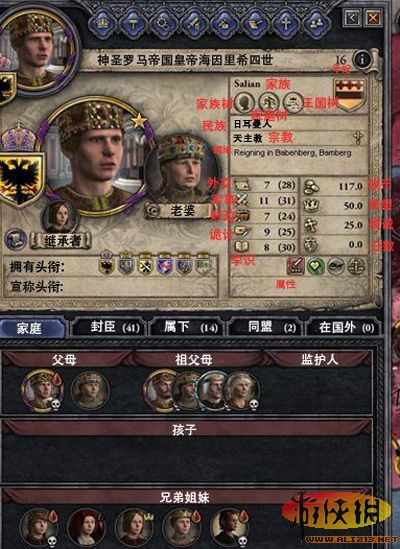This screenshot has width=400, height=549.
Task: Click the crossed-swords military icon in top bar
Action: pos(194,24)
